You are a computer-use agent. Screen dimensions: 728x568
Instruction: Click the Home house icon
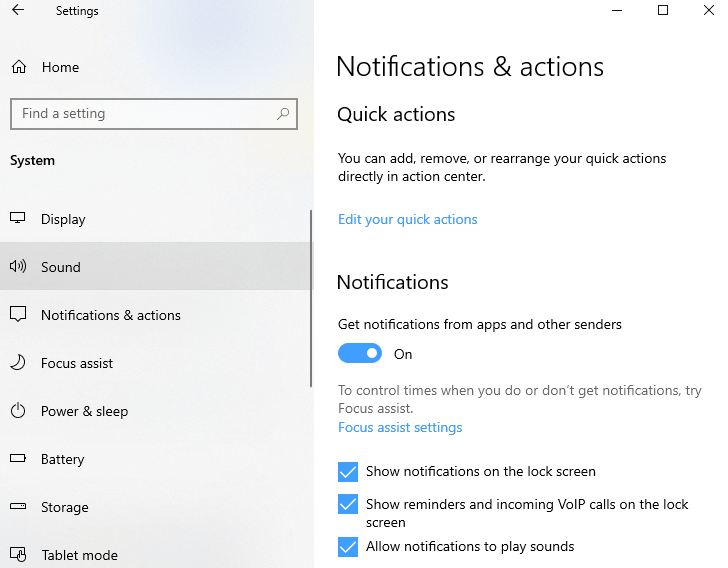(19, 67)
